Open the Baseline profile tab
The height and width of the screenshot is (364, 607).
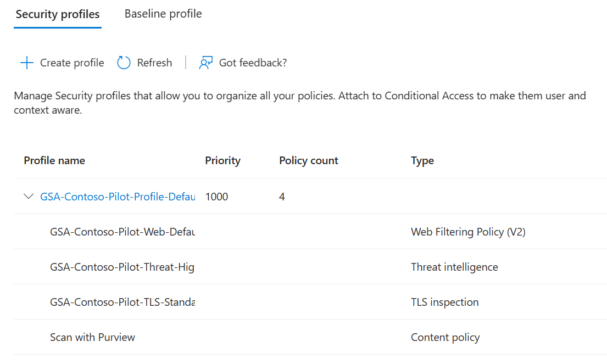163,14
